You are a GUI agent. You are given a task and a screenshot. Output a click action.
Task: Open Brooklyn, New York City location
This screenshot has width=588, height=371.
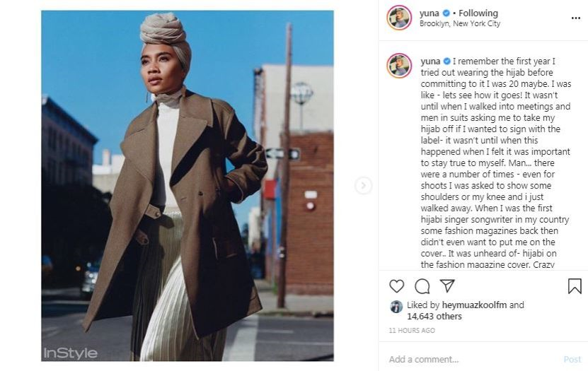point(460,23)
